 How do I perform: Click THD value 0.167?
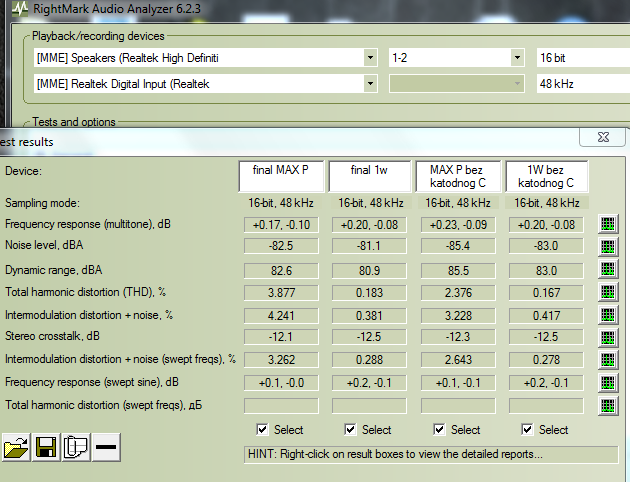(546, 293)
